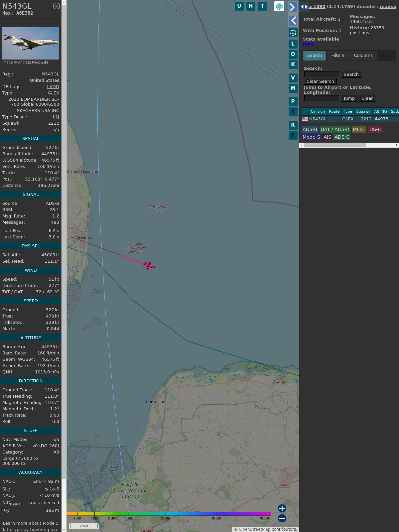The height and width of the screenshot is (532, 399).
Task: Toggle the L labels button
Action: [293, 44]
